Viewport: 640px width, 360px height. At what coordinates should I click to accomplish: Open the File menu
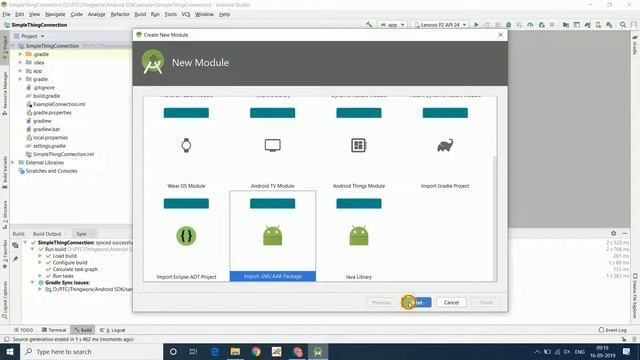coord(7,14)
